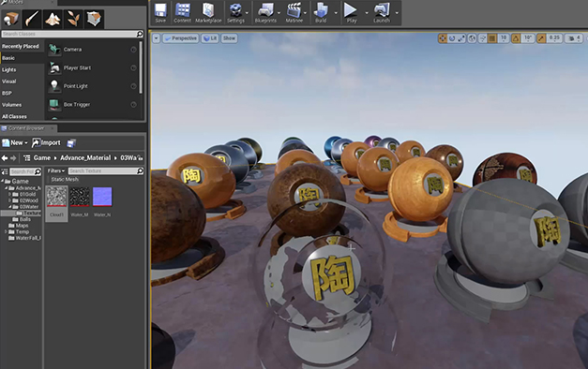
Task: Click the lock icon in Content Browser path bar
Action: click(141, 157)
